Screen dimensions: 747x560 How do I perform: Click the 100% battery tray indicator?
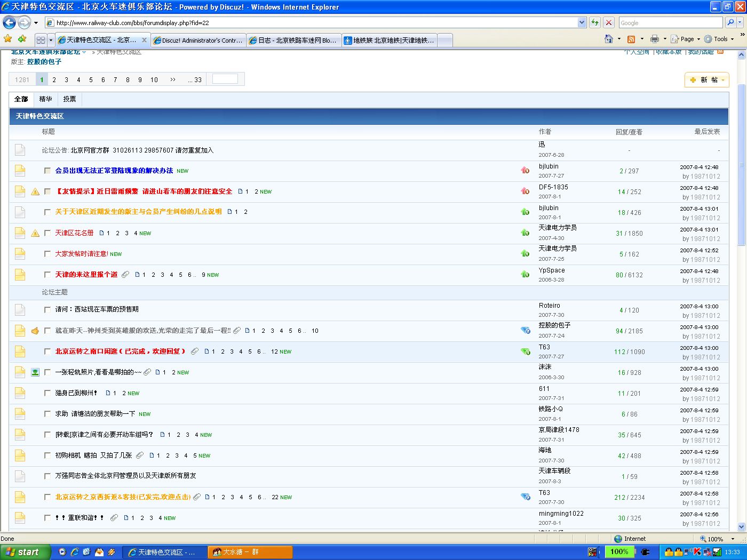point(619,552)
